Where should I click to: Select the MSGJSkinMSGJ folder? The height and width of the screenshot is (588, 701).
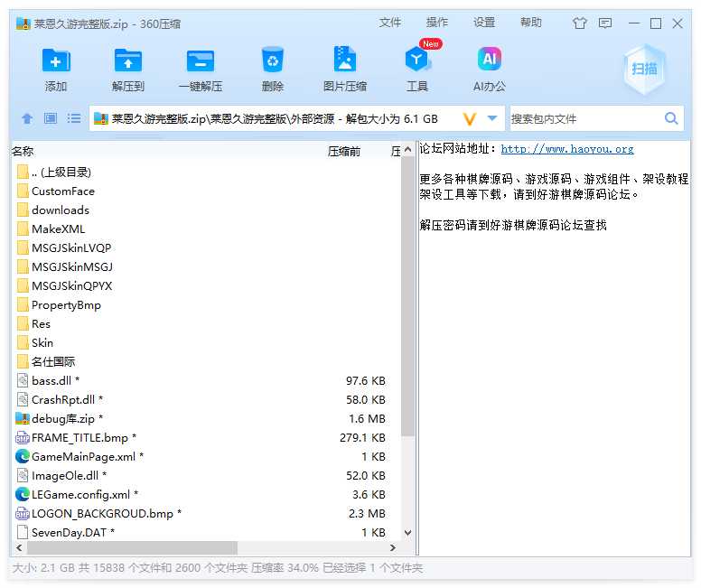pyautogui.click(x=64, y=267)
